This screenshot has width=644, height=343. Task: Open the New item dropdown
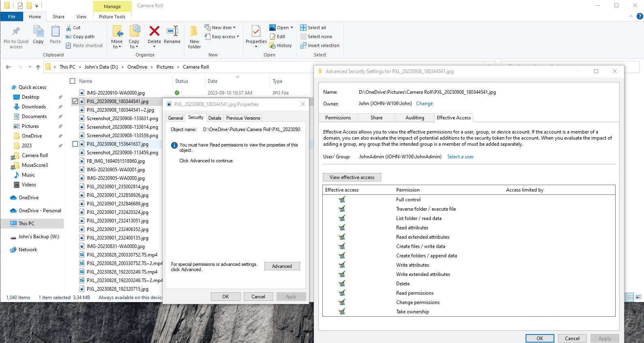(x=234, y=28)
